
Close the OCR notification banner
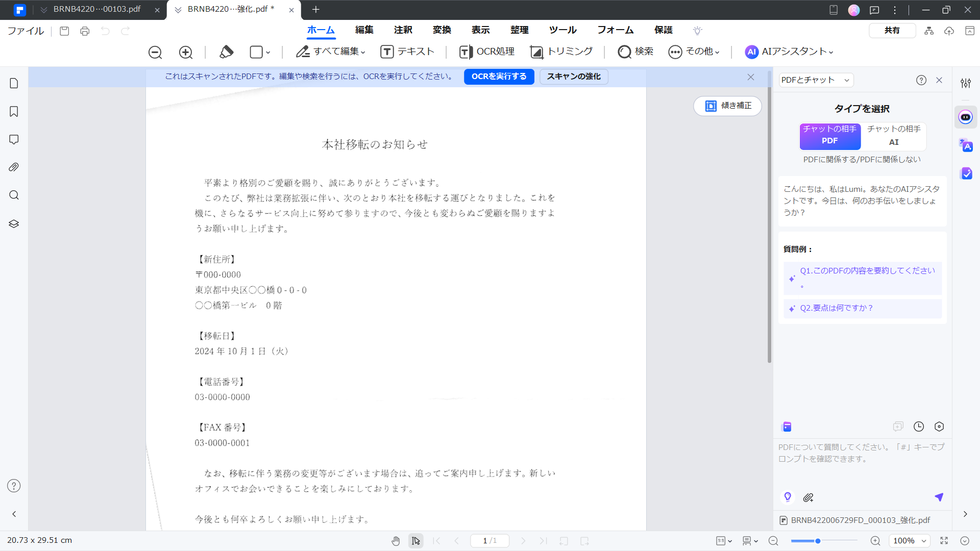pyautogui.click(x=751, y=77)
